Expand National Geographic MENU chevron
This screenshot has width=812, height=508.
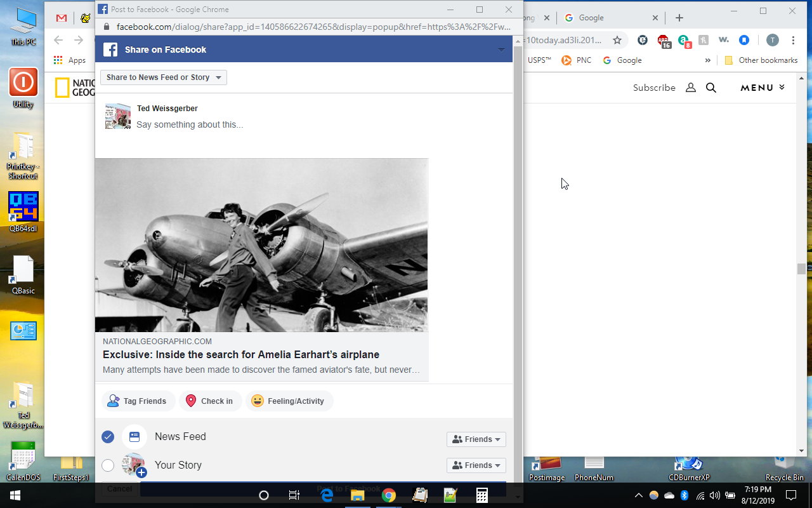tap(782, 88)
